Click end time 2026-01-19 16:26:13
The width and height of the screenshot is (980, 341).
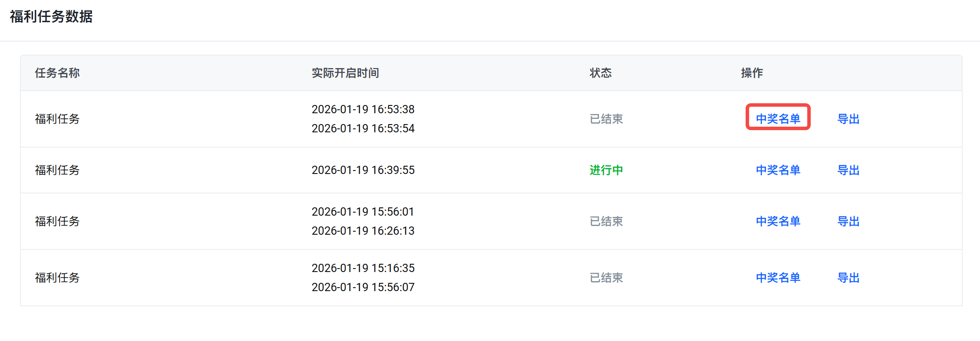363,230
